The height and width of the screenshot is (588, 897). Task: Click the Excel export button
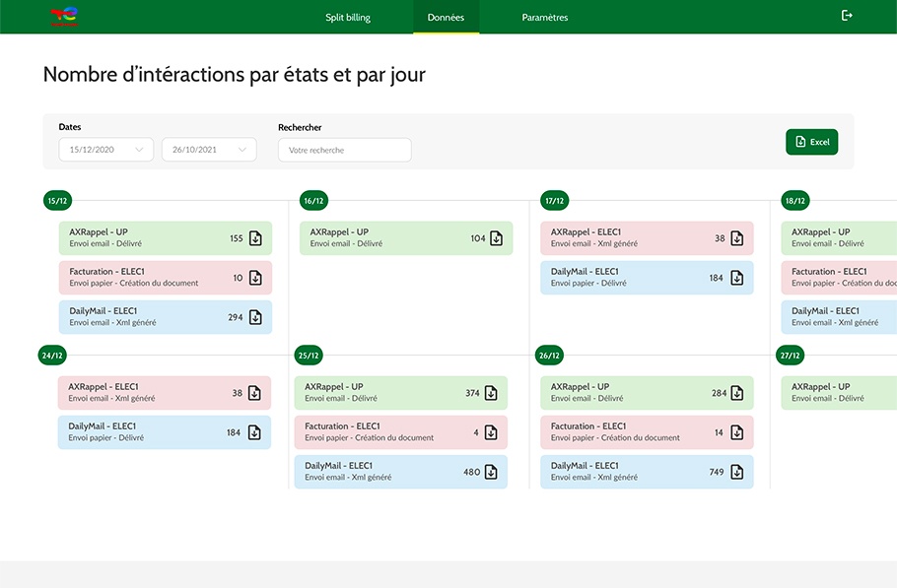(811, 142)
